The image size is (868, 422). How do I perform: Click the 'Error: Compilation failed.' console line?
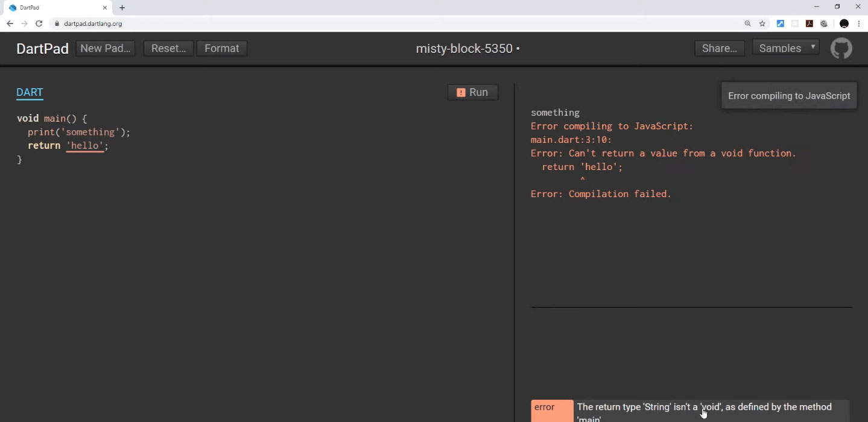point(601,194)
